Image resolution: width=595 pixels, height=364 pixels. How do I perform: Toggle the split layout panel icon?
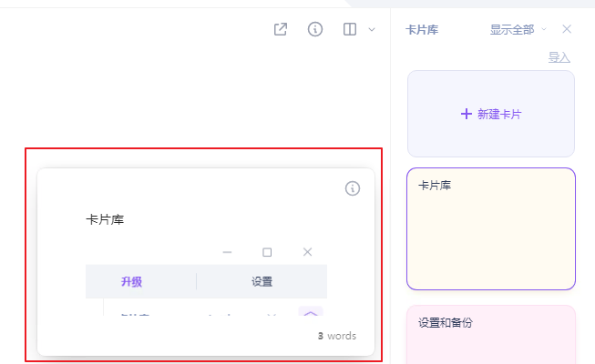point(350,29)
